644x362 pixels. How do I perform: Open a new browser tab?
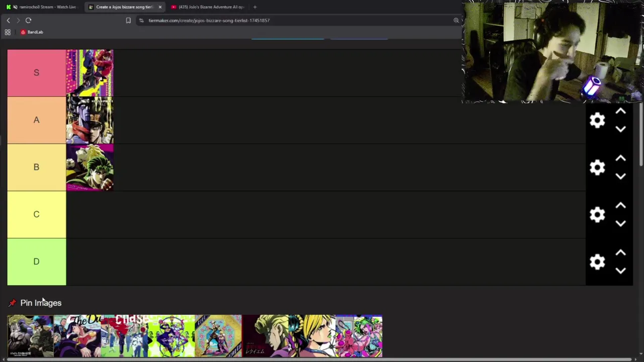(255, 7)
